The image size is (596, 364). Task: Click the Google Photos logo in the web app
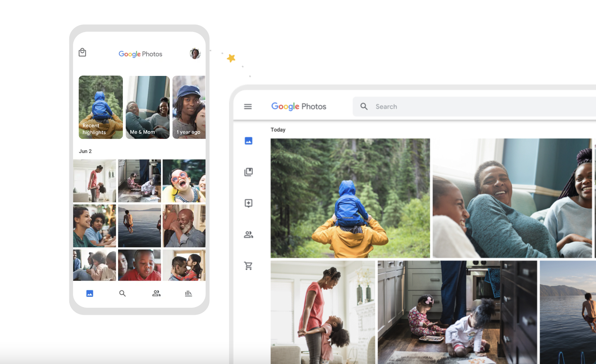[299, 106]
